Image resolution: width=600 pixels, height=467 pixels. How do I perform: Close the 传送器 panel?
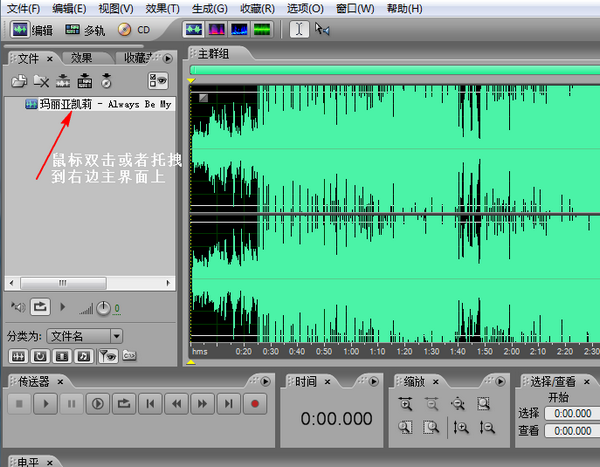pos(60,382)
